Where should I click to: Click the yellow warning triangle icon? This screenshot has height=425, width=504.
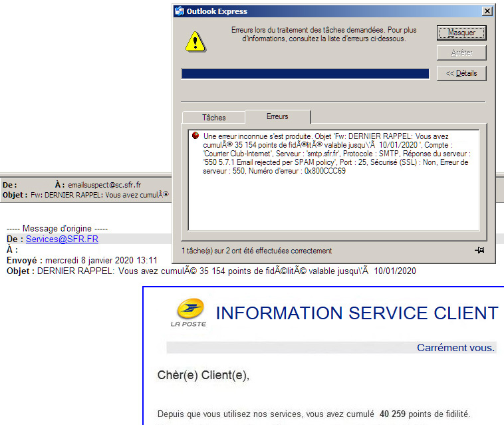[x=194, y=41]
